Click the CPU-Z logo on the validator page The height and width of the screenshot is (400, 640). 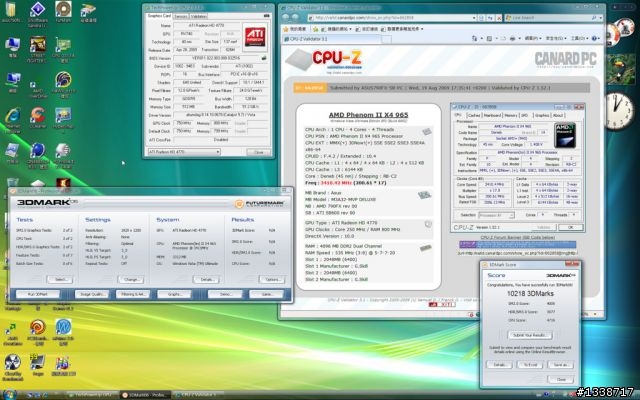tap(324, 60)
